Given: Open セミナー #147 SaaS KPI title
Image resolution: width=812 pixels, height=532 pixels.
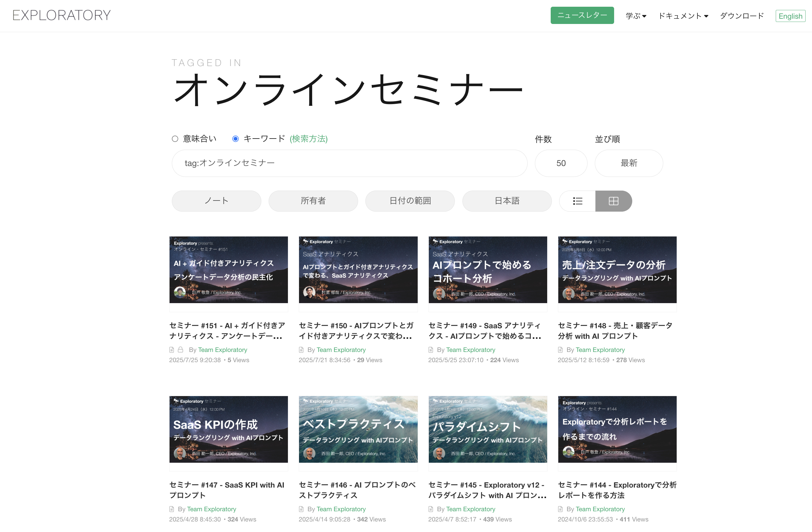Looking at the screenshot, I should click(x=227, y=490).
